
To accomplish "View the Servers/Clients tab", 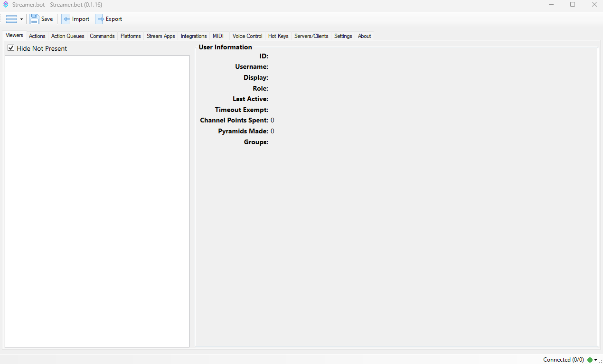I will 311,36.
